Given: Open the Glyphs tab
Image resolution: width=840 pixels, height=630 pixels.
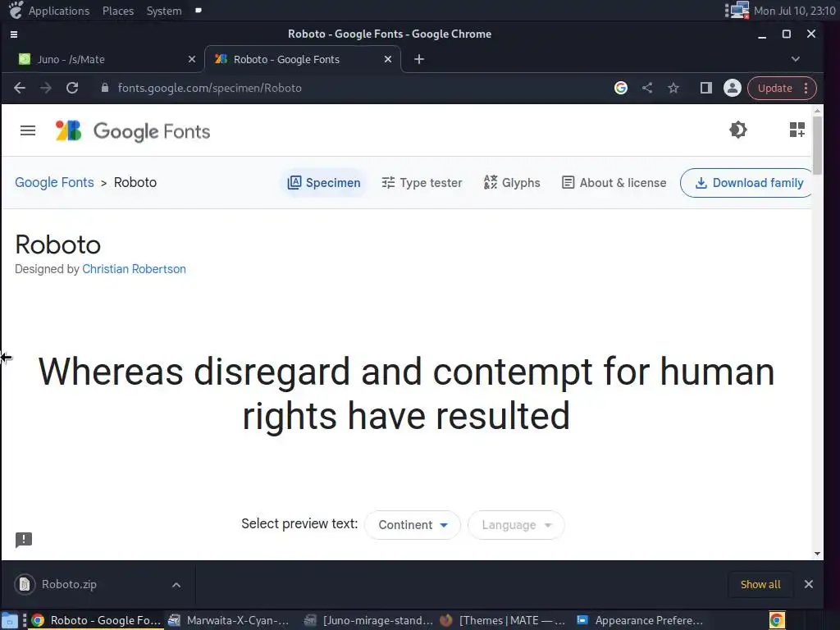Looking at the screenshot, I should [x=512, y=183].
